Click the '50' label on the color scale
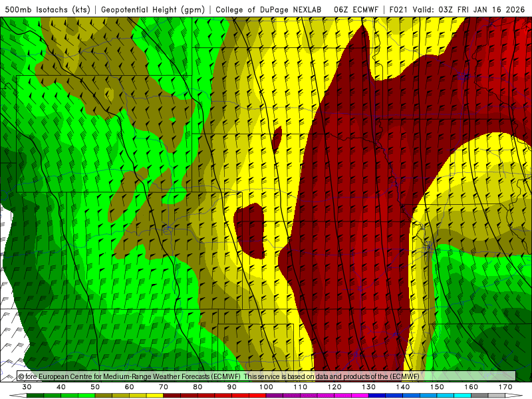Viewport: 532px width, 399px height. [95, 387]
